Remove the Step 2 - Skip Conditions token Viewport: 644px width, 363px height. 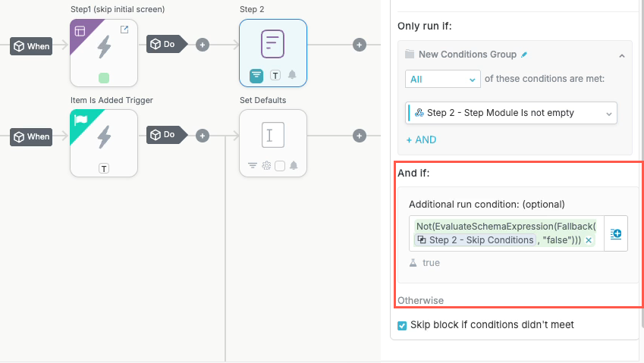[589, 240]
